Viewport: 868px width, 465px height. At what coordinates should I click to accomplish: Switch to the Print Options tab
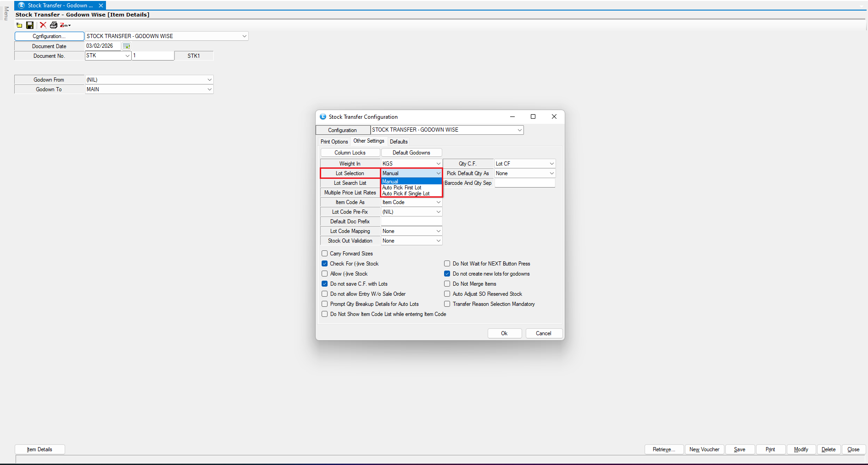[334, 142]
